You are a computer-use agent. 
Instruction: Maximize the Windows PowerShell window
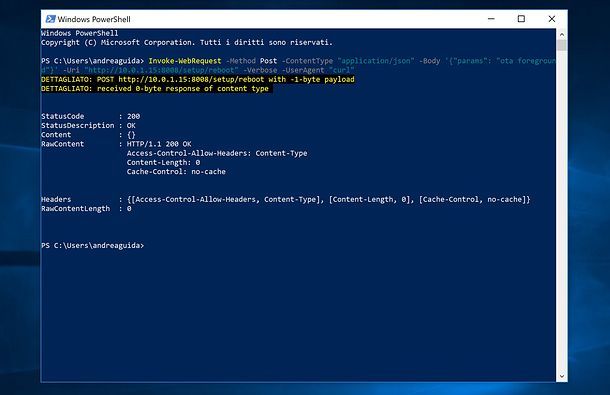pyautogui.click(x=521, y=19)
